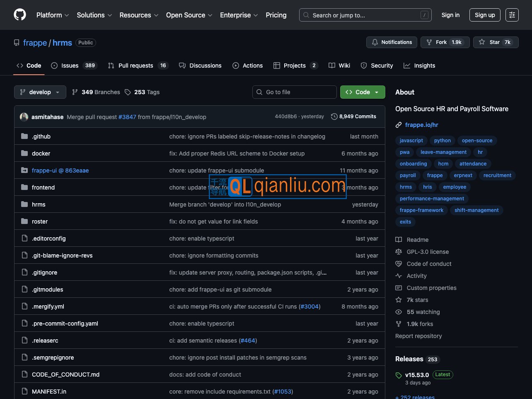Click the frapp.io/hr link
Viewport: 532px width, 399px height.
pyautogui.click(x=421, y=125)
